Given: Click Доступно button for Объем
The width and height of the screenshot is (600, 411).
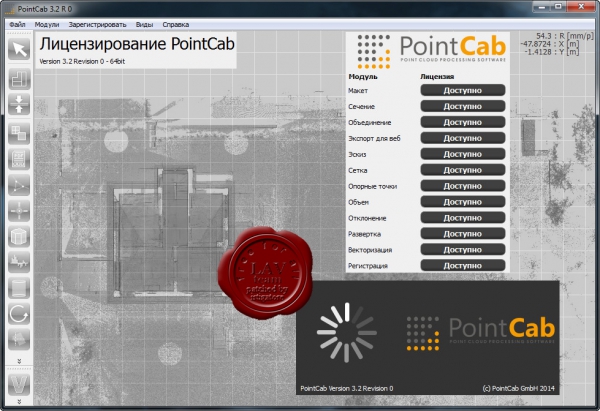Looking at the screenshot, I should coord(463,202).
